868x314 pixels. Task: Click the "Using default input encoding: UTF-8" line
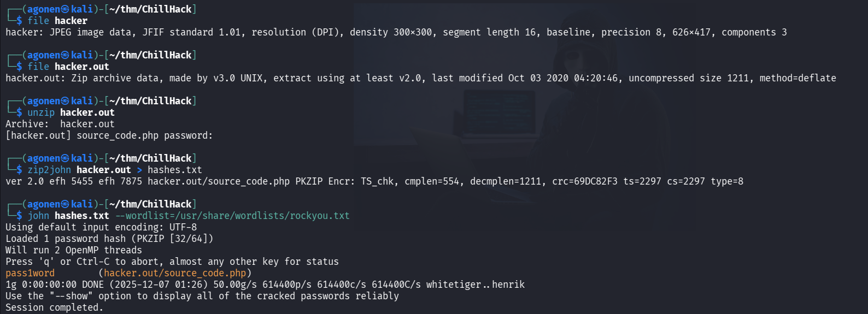[x=101, y=227]
